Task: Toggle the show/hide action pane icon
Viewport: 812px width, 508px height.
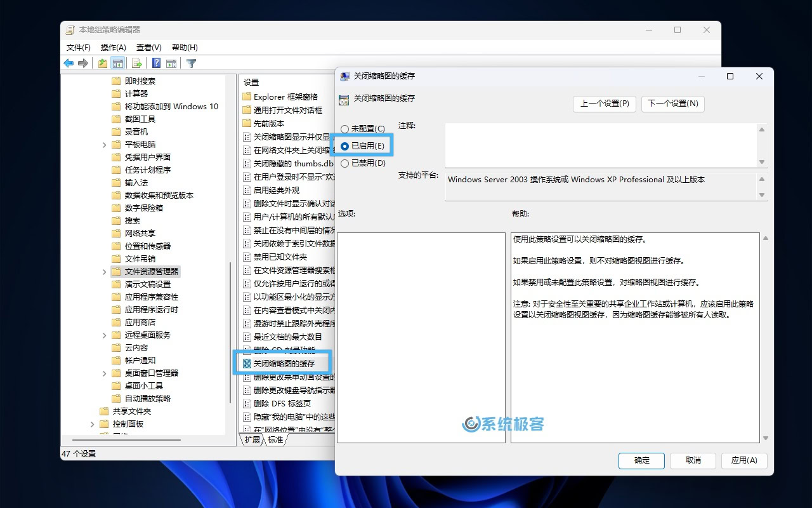Action: pos(171,63)
